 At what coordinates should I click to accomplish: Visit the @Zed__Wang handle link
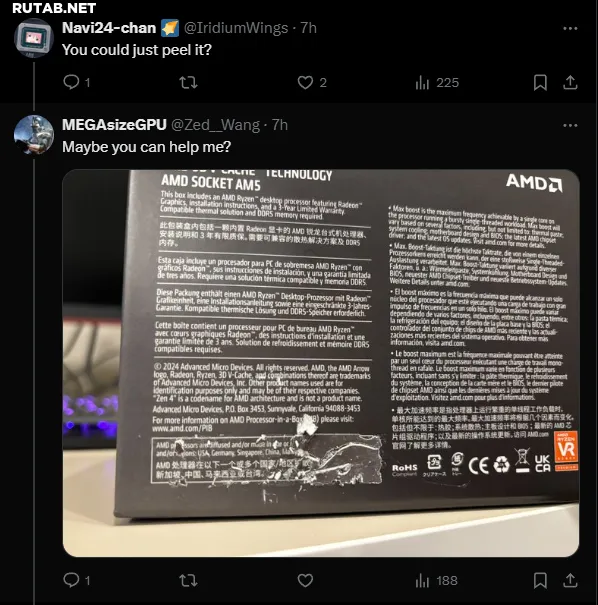[x=215, y=125]
